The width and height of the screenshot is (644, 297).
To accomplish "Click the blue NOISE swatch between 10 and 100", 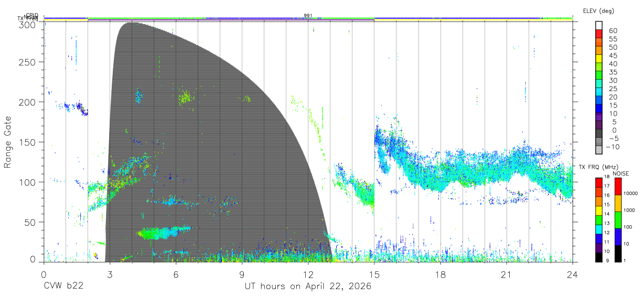I will click(x=618, y=236).
